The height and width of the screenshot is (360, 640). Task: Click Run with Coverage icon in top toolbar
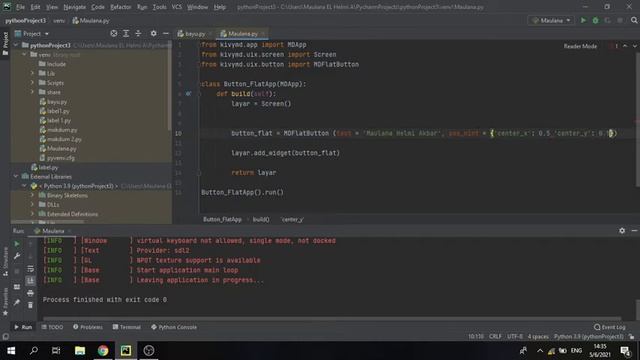[x=607, y=20]
